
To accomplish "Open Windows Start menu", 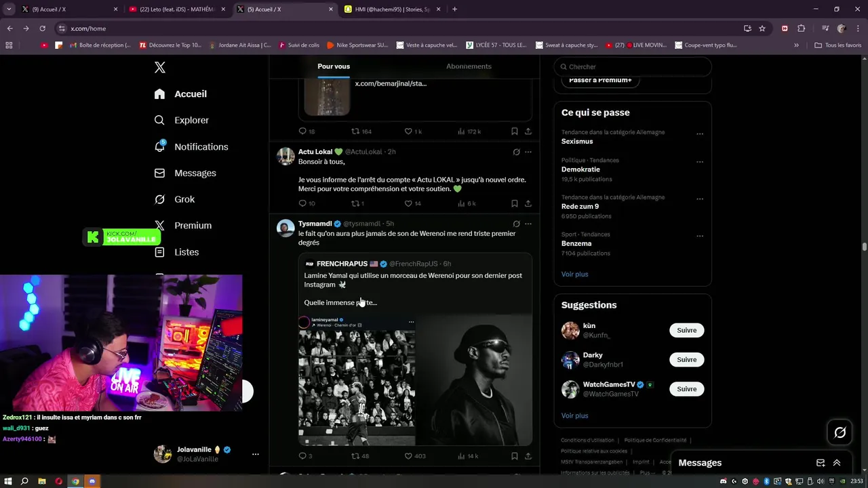I will [8, 481].
